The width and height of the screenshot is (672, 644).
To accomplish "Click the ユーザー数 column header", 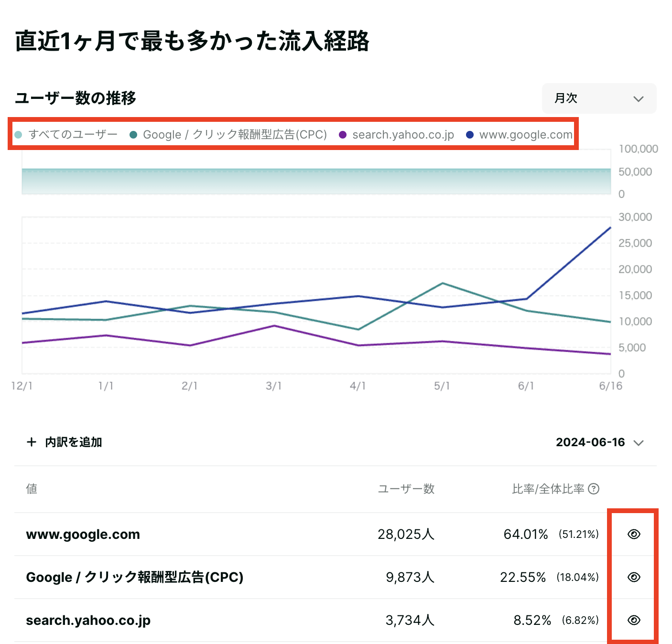I will tap(406, 489).
